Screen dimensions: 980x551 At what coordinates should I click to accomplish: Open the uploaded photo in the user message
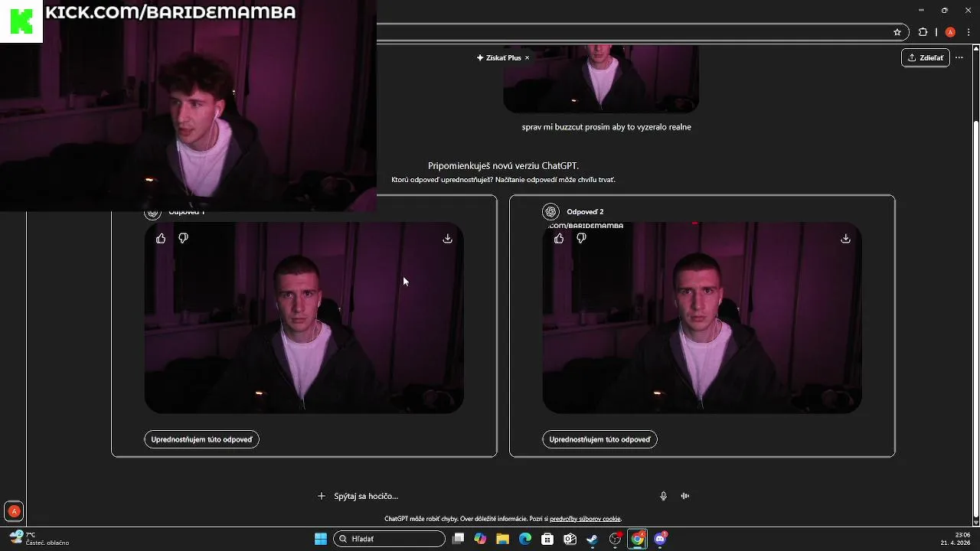tap(601, 78)
